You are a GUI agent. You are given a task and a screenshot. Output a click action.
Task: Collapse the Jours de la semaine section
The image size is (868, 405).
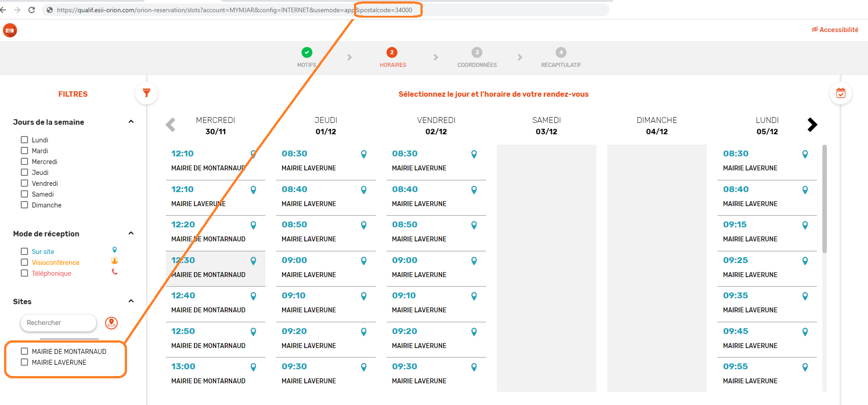point(131,122)
